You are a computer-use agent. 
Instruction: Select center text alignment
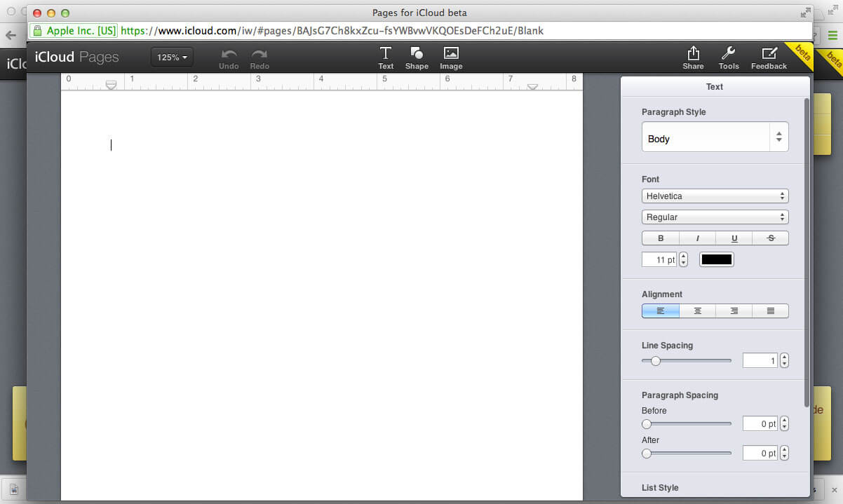(x=697, y=311)
